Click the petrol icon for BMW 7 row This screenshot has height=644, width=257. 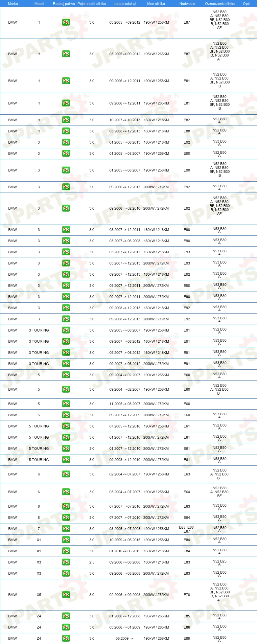point(66,529)
